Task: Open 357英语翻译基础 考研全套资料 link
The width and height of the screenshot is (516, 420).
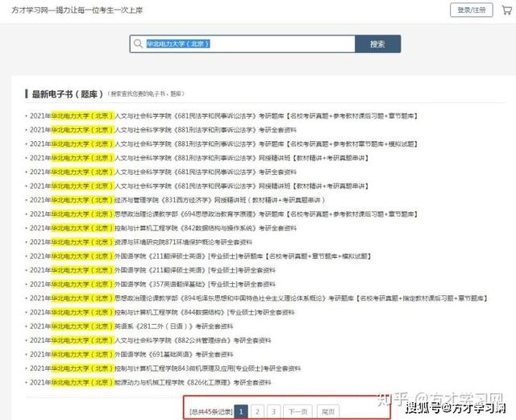Action: (152, 284)
